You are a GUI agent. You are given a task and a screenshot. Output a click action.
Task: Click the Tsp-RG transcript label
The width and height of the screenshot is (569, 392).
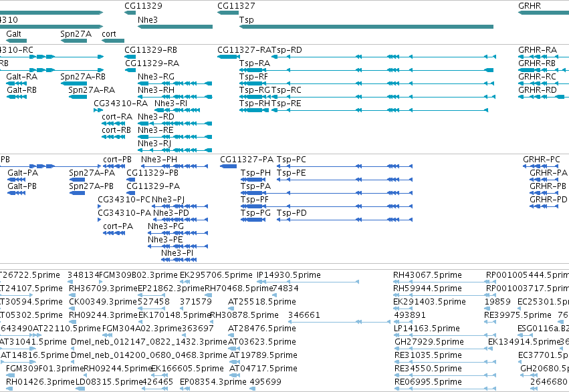tap(254, 90)
